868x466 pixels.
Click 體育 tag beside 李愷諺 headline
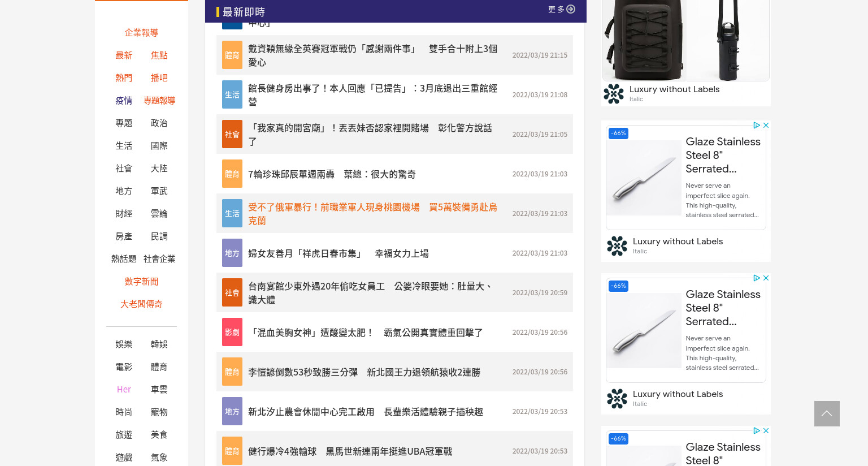coord(232,372)
